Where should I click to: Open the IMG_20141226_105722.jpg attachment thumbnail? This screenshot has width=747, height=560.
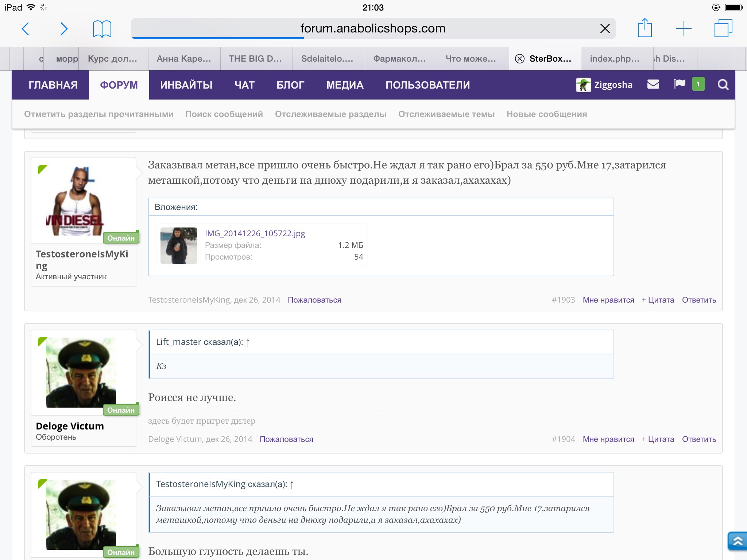tap(179, 246)
